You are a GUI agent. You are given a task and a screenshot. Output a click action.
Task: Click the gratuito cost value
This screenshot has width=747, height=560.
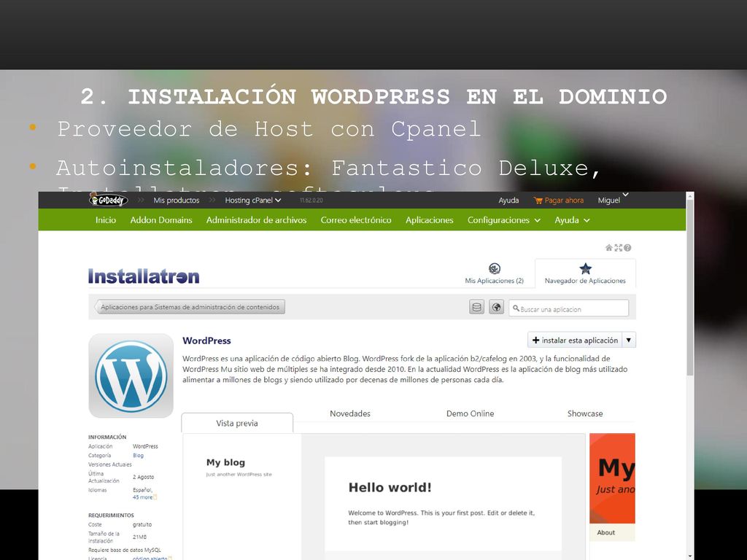[x=142, y=524]
